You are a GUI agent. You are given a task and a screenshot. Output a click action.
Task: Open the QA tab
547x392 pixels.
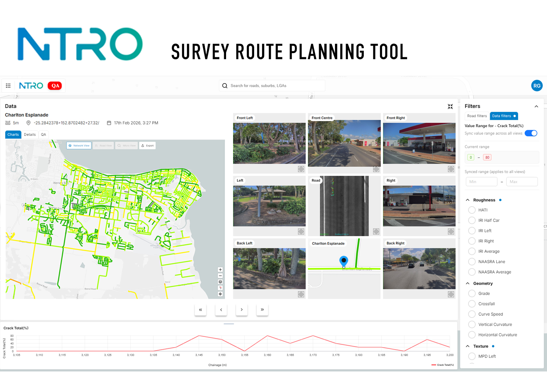point(44,135)
